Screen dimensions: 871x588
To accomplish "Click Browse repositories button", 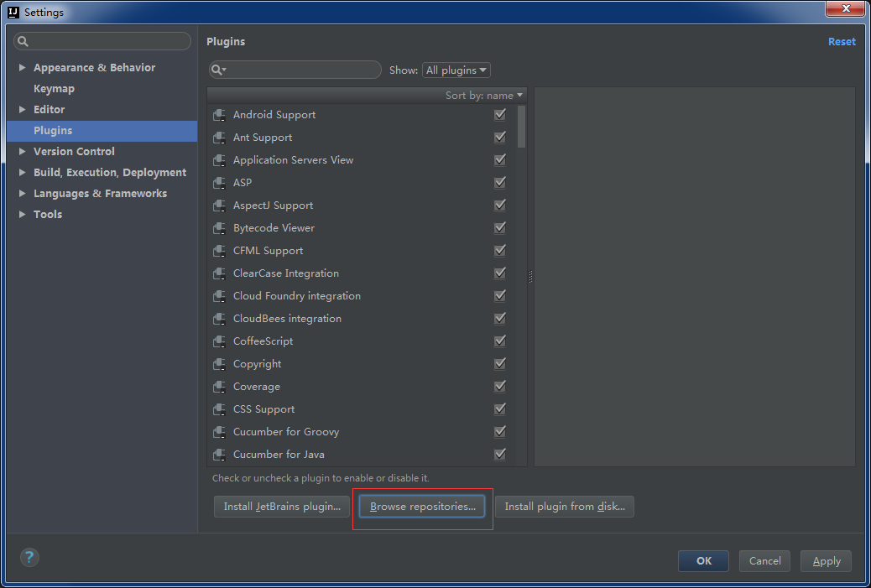I will coord(422,507).
